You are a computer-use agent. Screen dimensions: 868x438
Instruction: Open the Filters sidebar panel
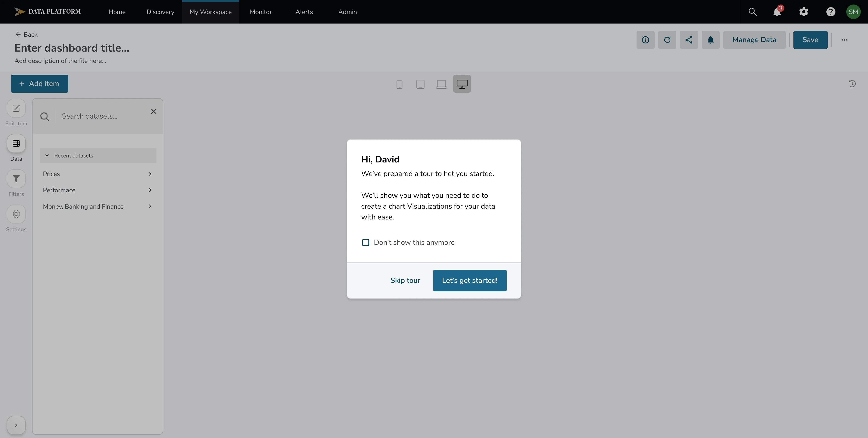16,179
